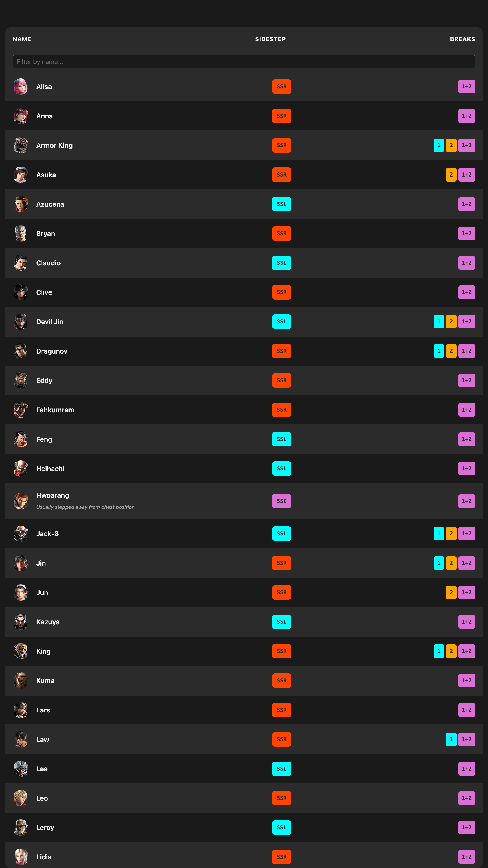Open the Fahkumram row name
Screen dimensions: 488x868
[55, 410]
